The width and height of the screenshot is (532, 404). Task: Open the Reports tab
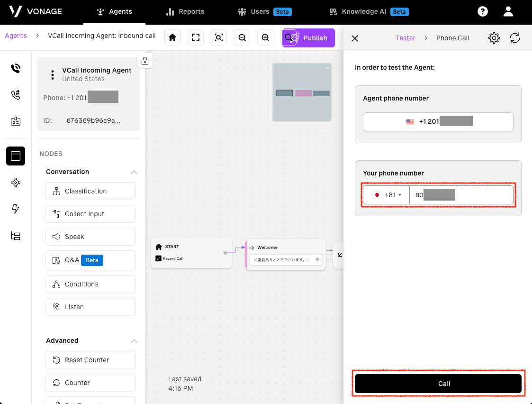[x=185, y=11]
